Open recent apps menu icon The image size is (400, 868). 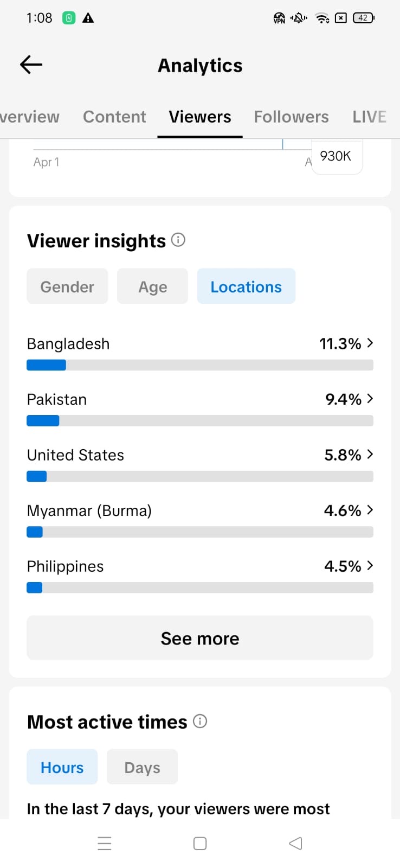pyautogui.click(x=105, y=843)
